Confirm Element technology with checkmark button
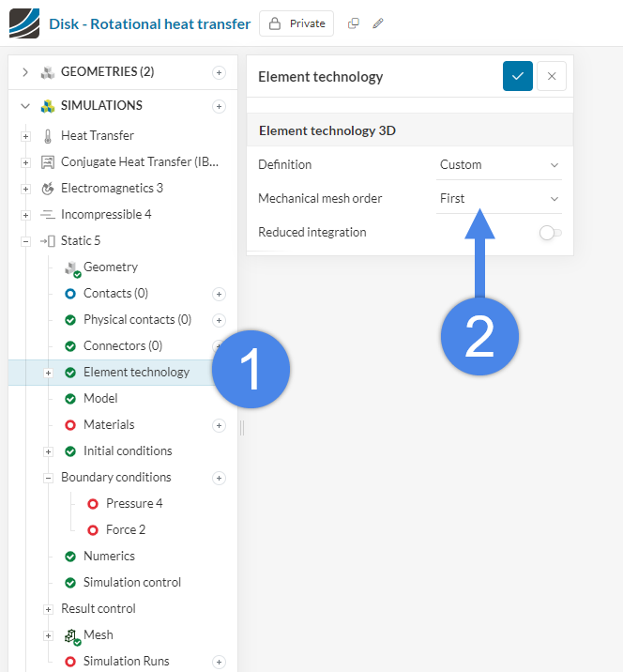Screen dimensions: 623x672 coord(518,76)
